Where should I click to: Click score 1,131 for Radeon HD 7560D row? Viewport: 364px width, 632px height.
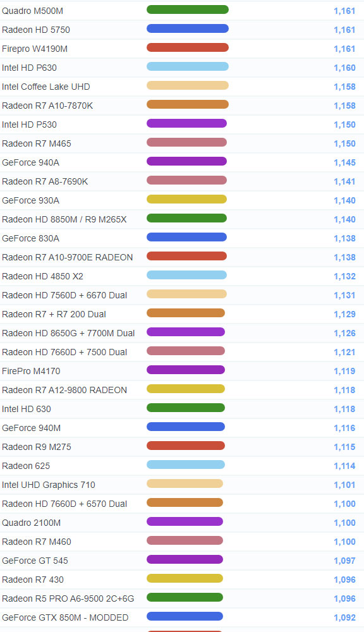click(344, 295)
